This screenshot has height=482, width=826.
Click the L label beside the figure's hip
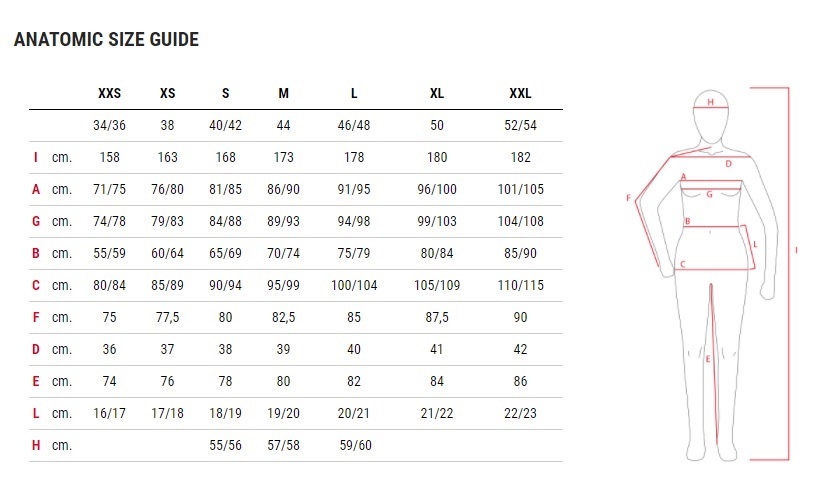click(755, 243)
